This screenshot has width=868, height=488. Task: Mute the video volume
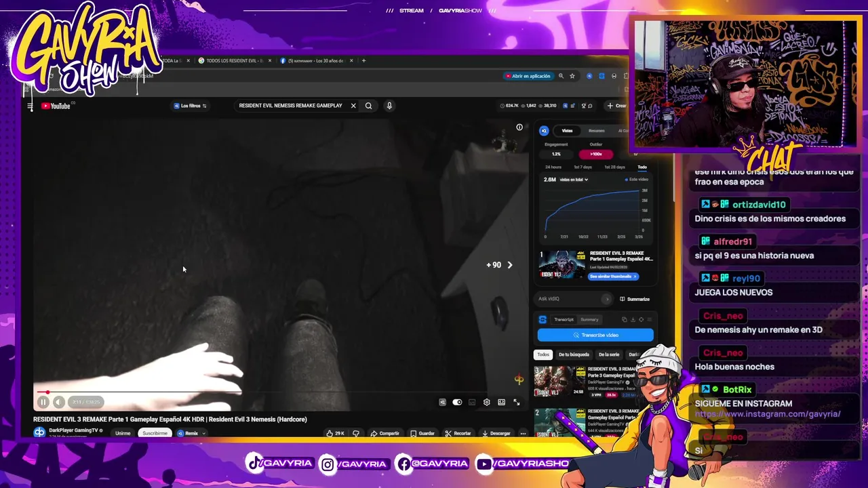pos(58,402)
